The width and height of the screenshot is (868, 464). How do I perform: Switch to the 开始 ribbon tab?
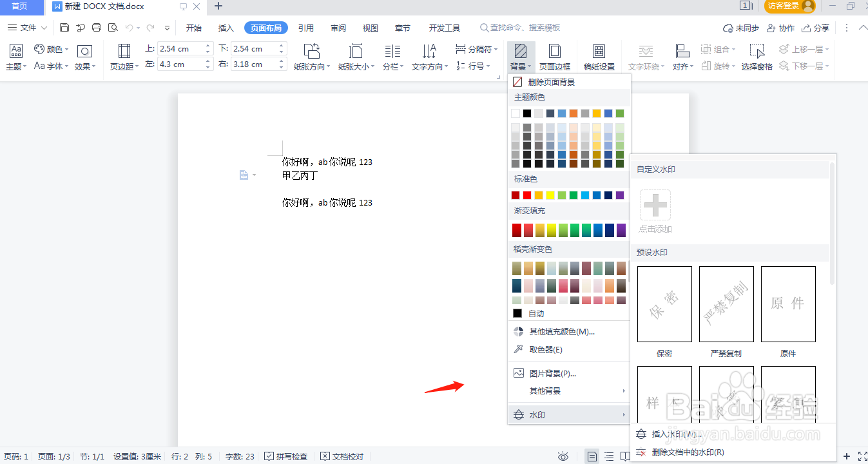(193, 28)
